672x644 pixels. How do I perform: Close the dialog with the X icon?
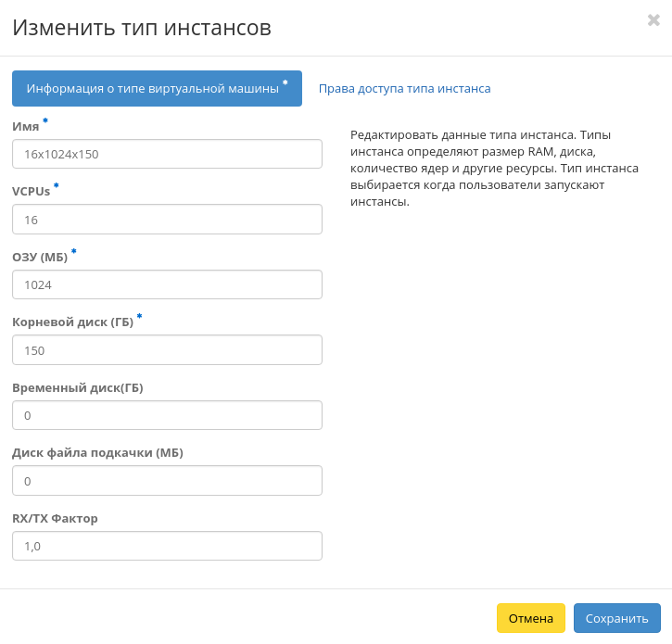pyautogui.click(x=653, y=20)
